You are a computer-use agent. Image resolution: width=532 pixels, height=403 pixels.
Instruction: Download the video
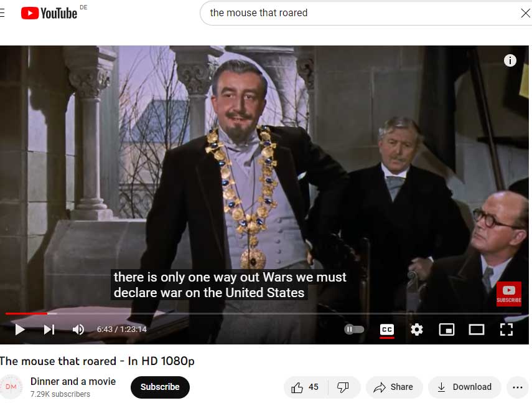(x=464, y=387)
